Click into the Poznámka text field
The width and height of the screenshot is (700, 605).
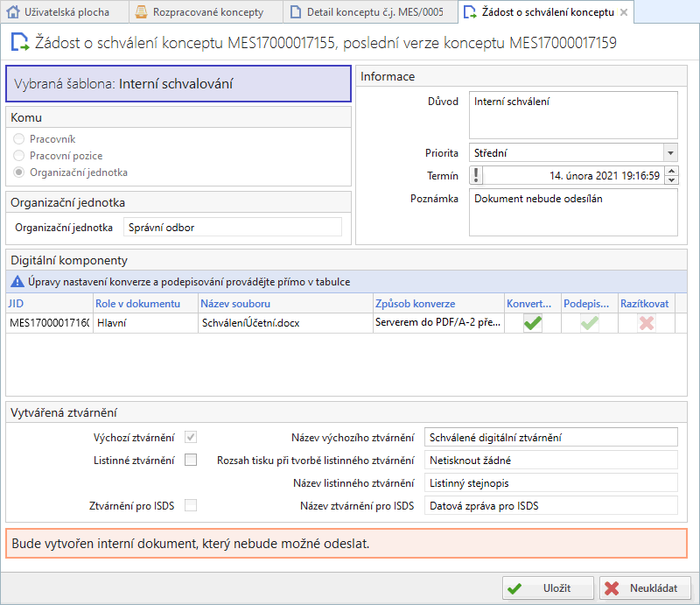point(573,212)
